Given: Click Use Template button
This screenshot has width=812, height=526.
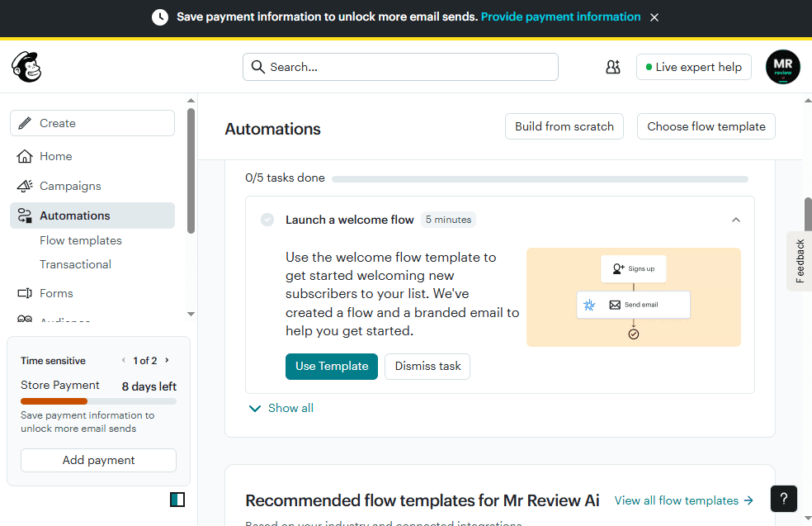Looking at the screenshot, I should coord(332,367).
